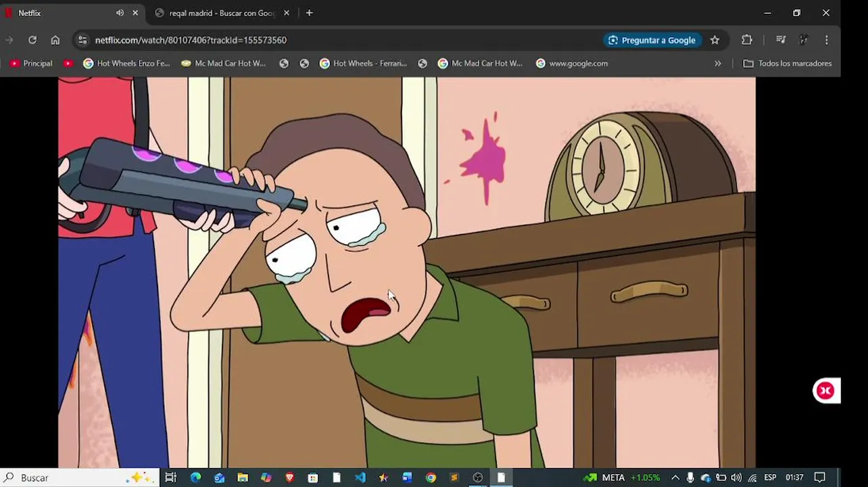The image size is (868, 487).
Task: Click the netflix.com URL address field
Action: click(x=191, y=40)
